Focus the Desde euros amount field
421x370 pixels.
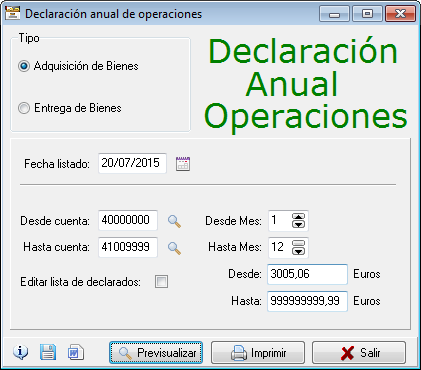coord(307,274)
